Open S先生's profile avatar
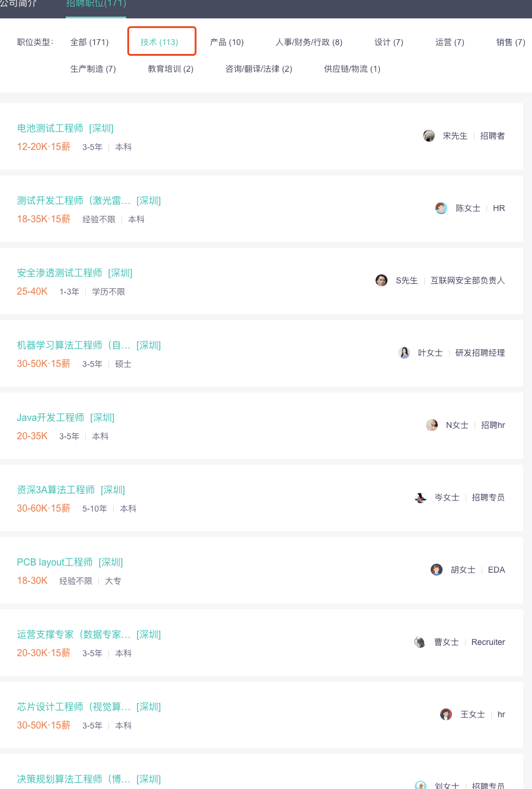The height and width of the screenshot is (789, 532). [x=382, y=280]
